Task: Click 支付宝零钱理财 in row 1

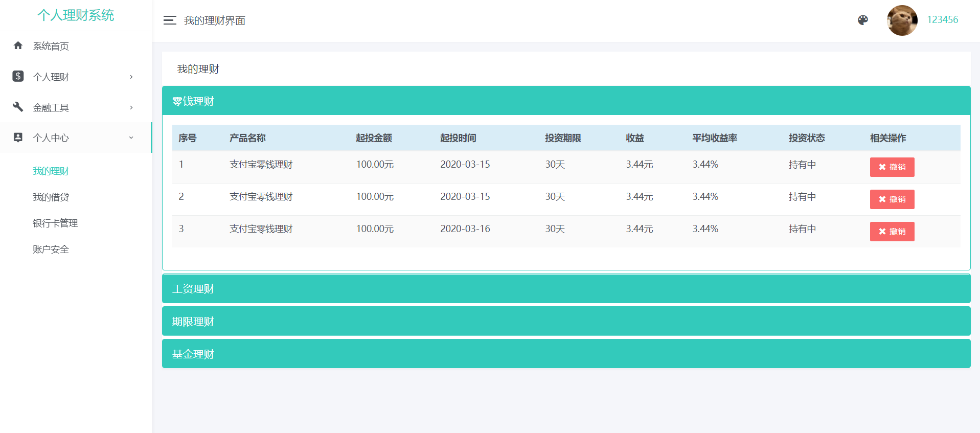Action: tap(261, 165)
